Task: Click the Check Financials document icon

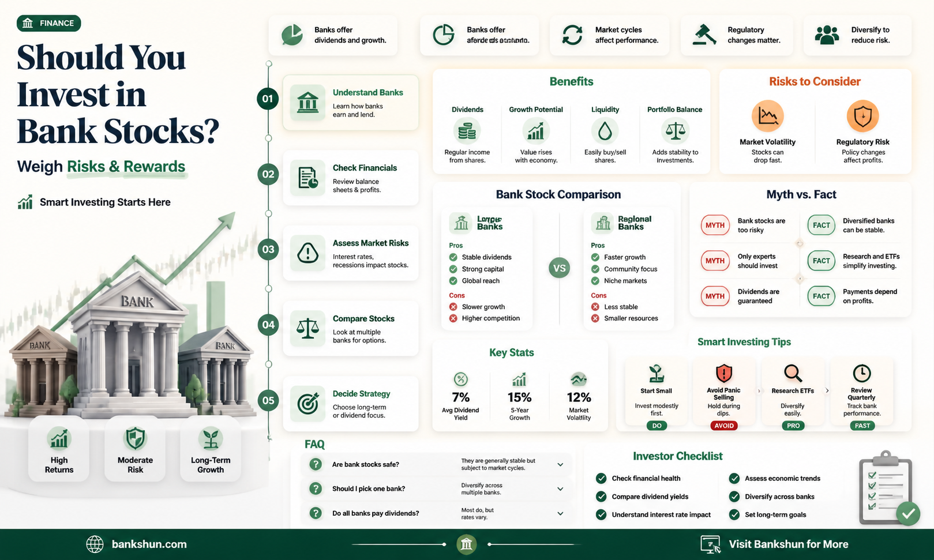Action: click(x=307, y=178)
